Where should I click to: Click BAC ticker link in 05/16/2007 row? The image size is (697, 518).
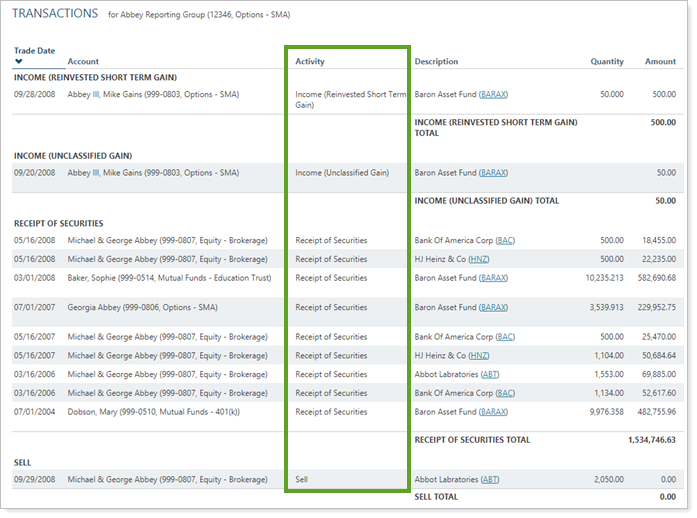(x=505, y=337)
